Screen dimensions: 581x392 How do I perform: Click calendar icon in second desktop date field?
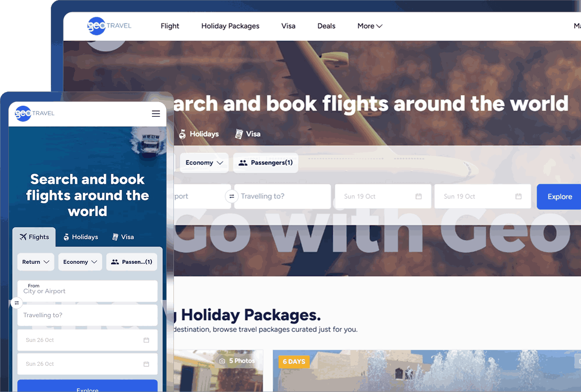click(518, 196)
